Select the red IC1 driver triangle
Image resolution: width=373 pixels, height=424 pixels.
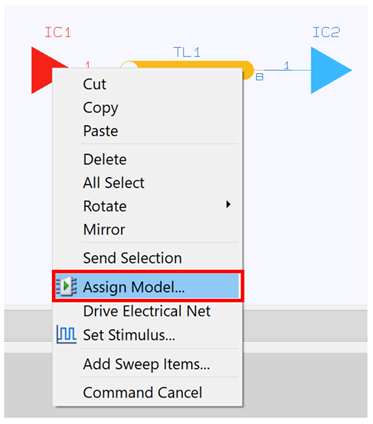(42, 70)
